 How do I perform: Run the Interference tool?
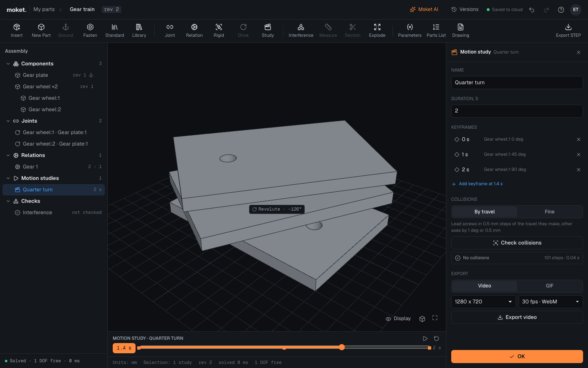tap(301, 31)
